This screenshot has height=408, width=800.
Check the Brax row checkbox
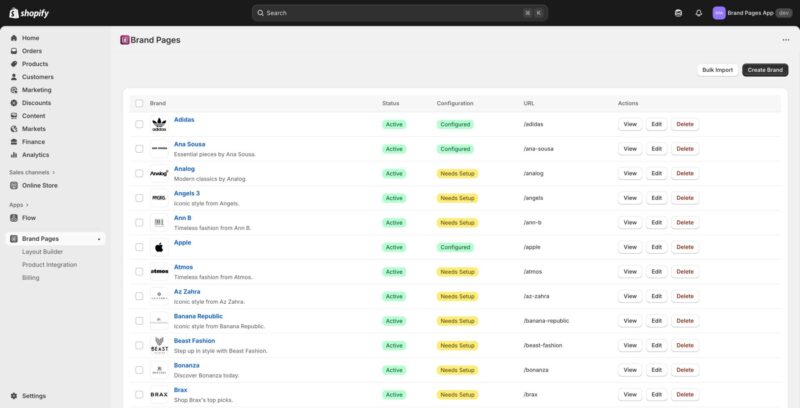pos(139,395)
